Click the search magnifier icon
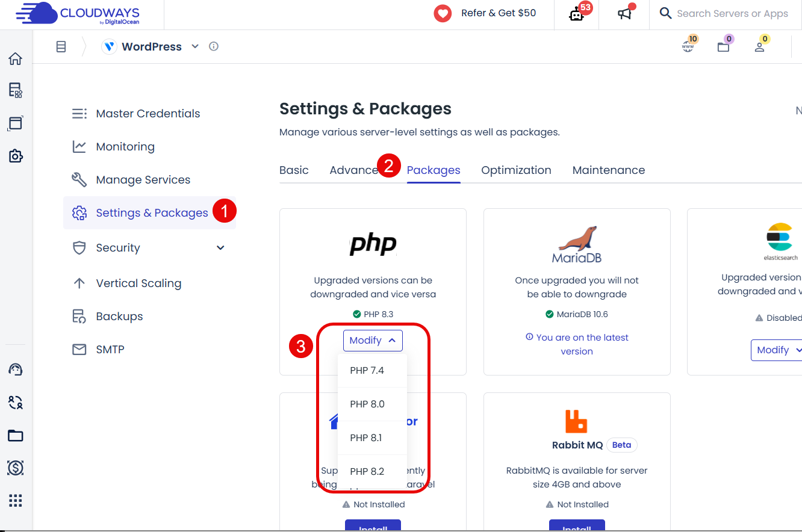802x532 pixels. pos(665,13)
